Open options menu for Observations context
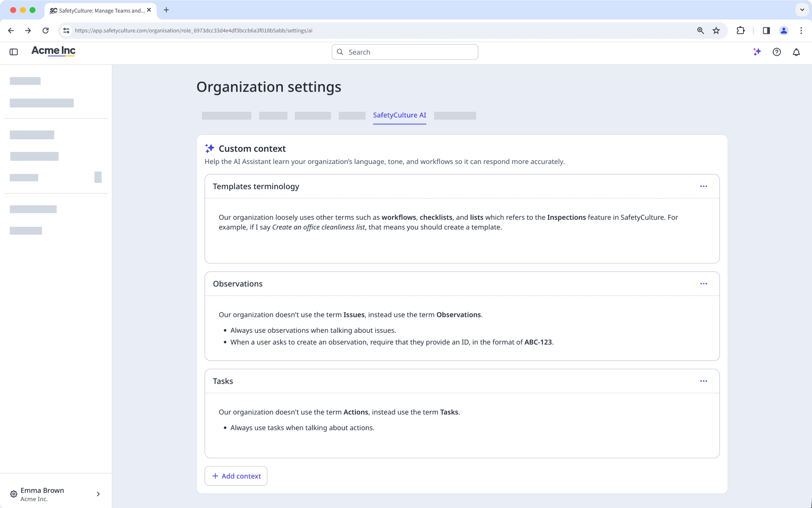 [704, 284]
